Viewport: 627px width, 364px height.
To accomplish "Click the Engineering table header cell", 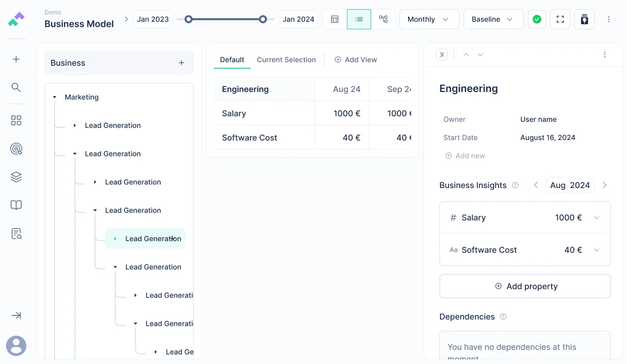I will (264, 89).
